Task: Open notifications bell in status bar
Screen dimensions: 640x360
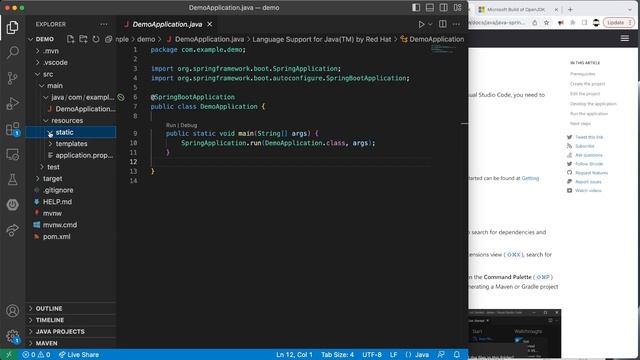Action: 457,355
